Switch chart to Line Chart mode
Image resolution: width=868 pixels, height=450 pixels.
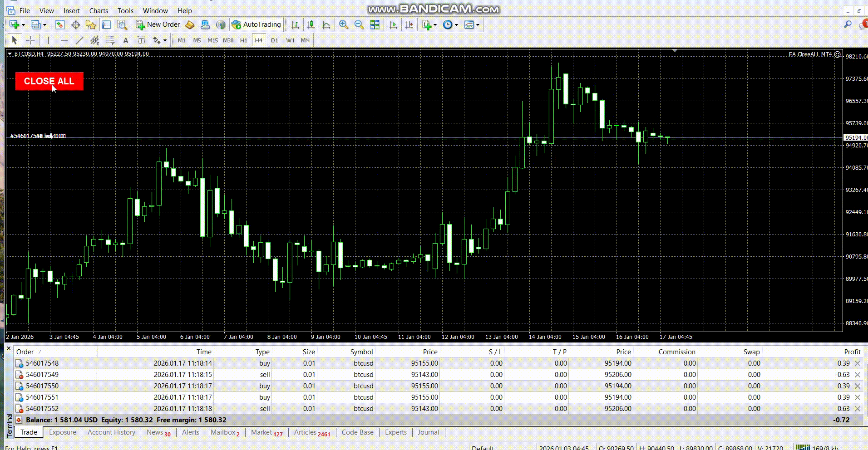point(326,24)
